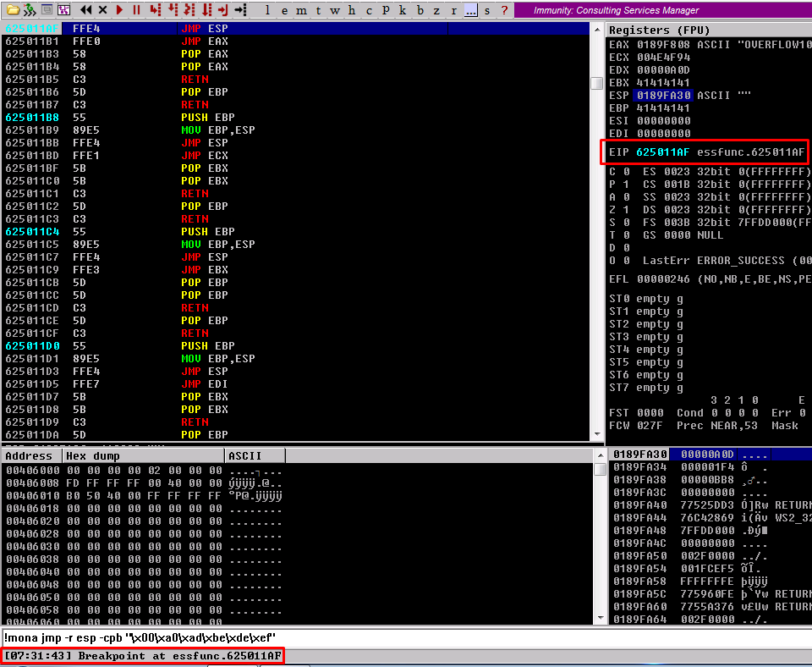Click the ASCII column header in dump pane

click(255, 455)
